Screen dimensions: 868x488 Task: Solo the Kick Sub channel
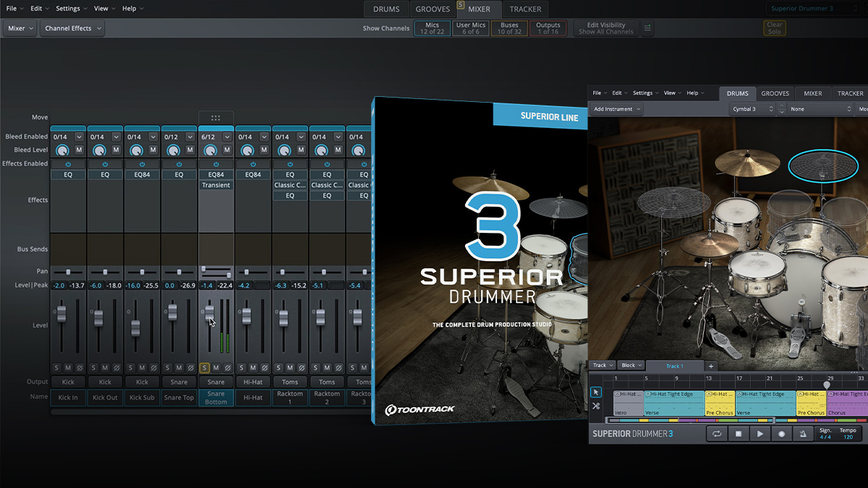pyautogui.click(x=130, y=368)
